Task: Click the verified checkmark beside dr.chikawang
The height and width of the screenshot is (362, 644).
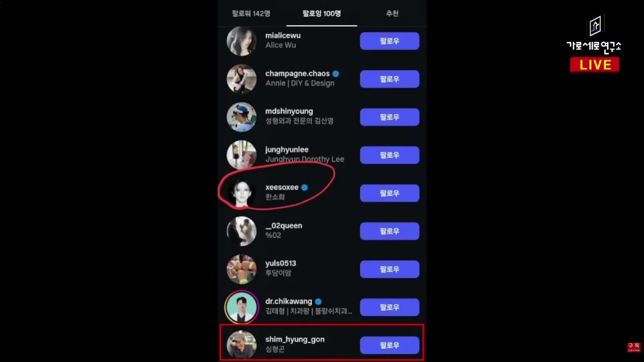Action: point(318,302)
